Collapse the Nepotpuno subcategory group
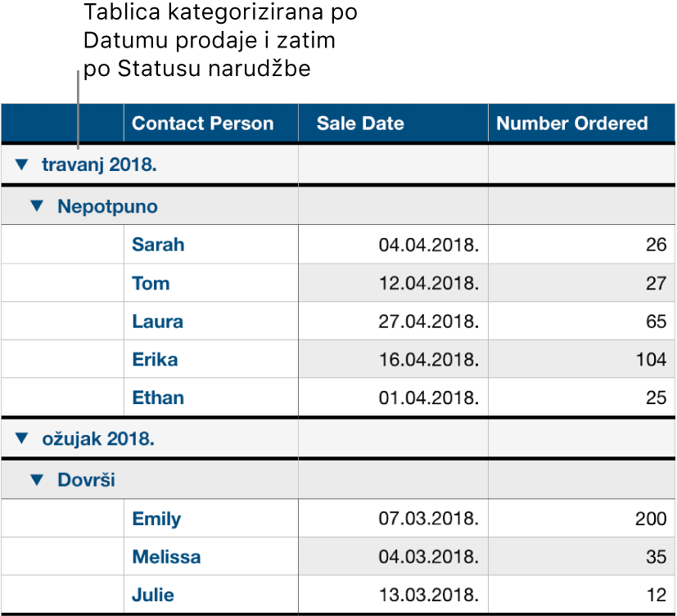This screenshot has height=616, width=677. pyautogui.click(x=36, y=206)
